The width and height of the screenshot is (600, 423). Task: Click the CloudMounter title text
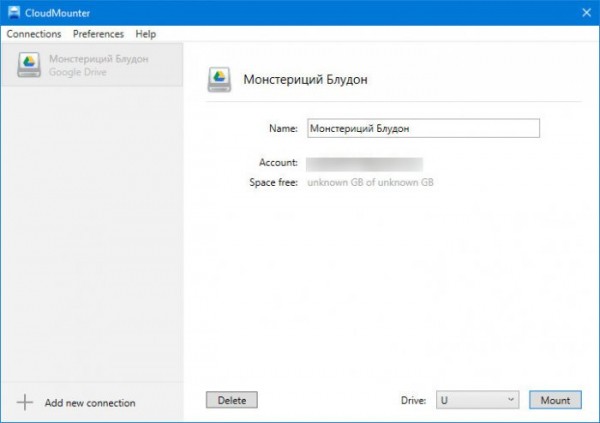coord(57,13)
